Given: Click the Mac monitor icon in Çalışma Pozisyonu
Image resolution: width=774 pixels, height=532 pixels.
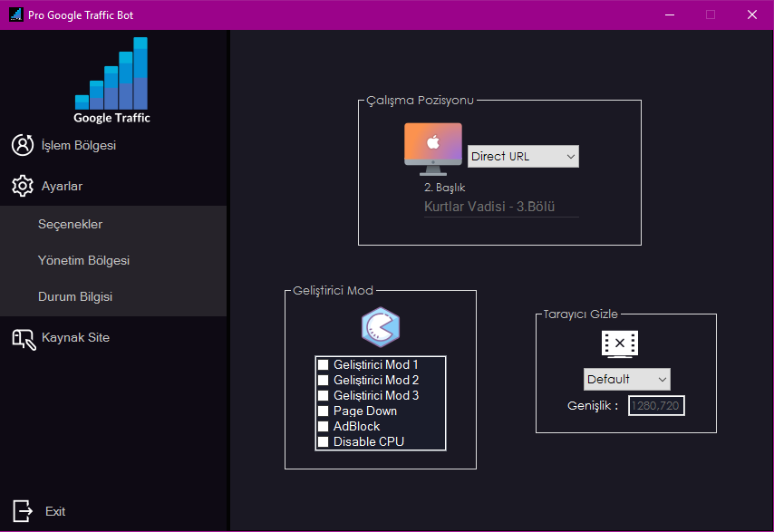Looking at the screenshot, I should click(x=433, y=149).
